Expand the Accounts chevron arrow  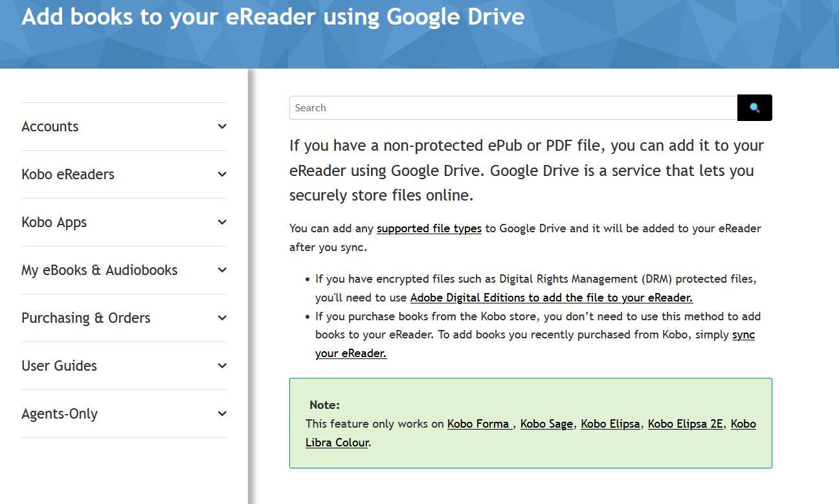coord(222,127)
